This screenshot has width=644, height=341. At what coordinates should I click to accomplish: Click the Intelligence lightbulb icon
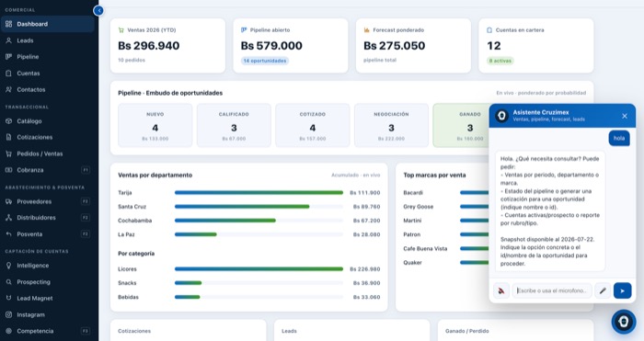tap(8, 266)
